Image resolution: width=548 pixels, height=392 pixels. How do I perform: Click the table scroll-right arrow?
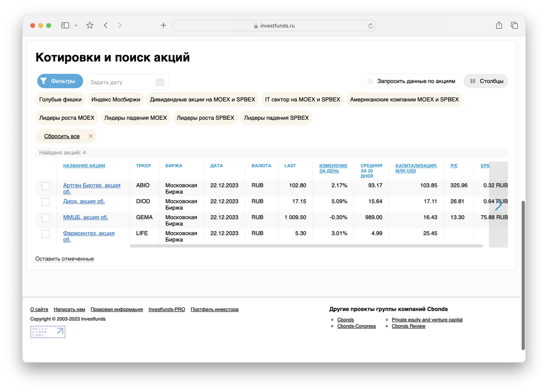coord(498,205)
